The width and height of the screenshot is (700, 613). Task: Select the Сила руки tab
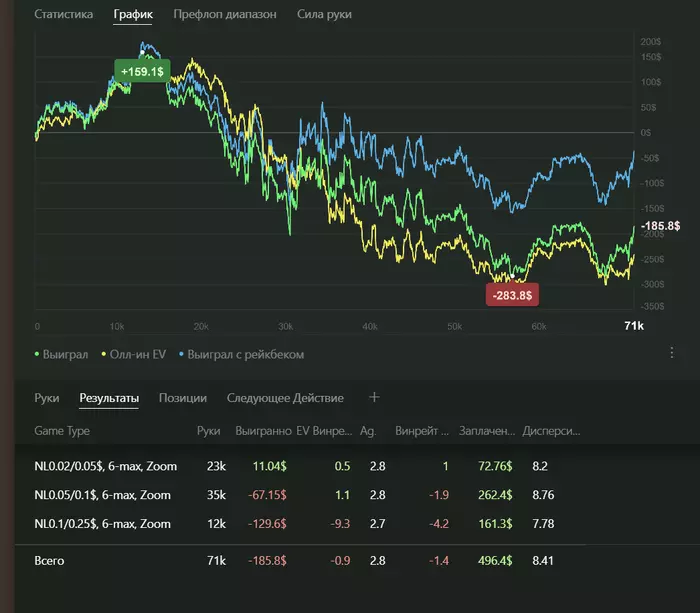[x=324, y=15]
